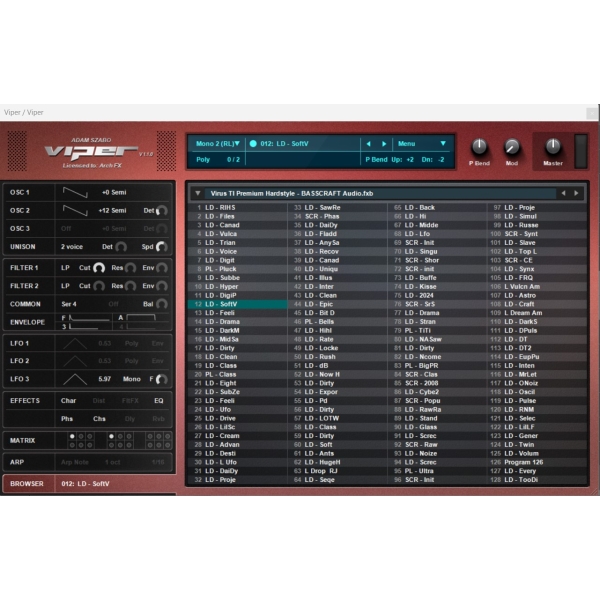The height and width of the screenshot is (600, 600).
Task: Click the OSC 1 saw waveform icon
Action: (x=75, y=192)
